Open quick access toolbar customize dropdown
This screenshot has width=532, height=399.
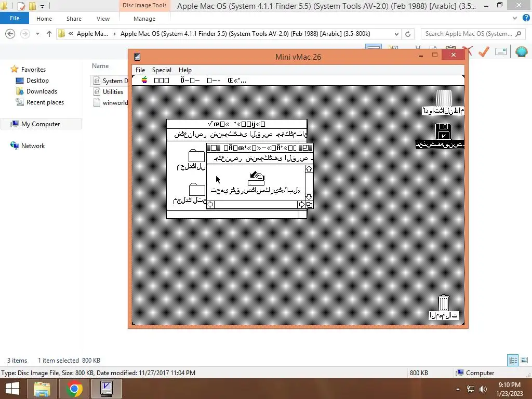pos(43,6)
